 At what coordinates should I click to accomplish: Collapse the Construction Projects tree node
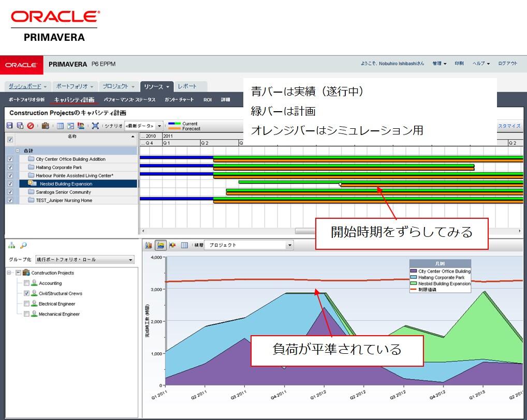[x=9, y=273]
